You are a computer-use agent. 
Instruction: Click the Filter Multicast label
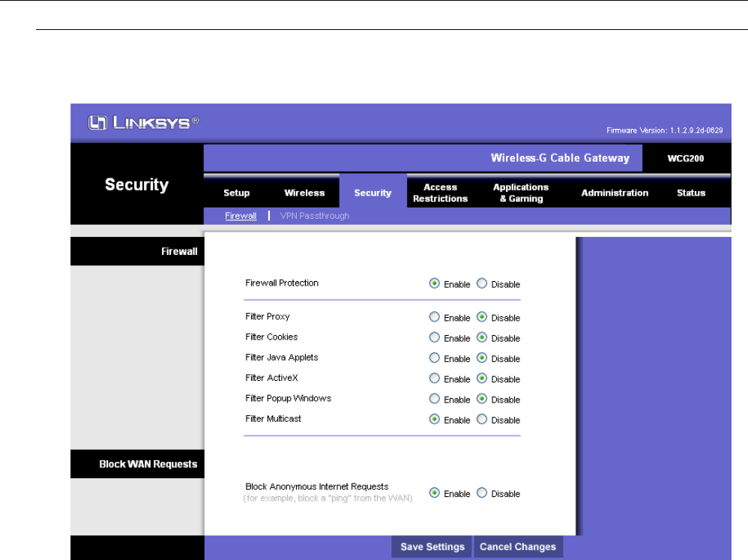click(x=273, y=419)
